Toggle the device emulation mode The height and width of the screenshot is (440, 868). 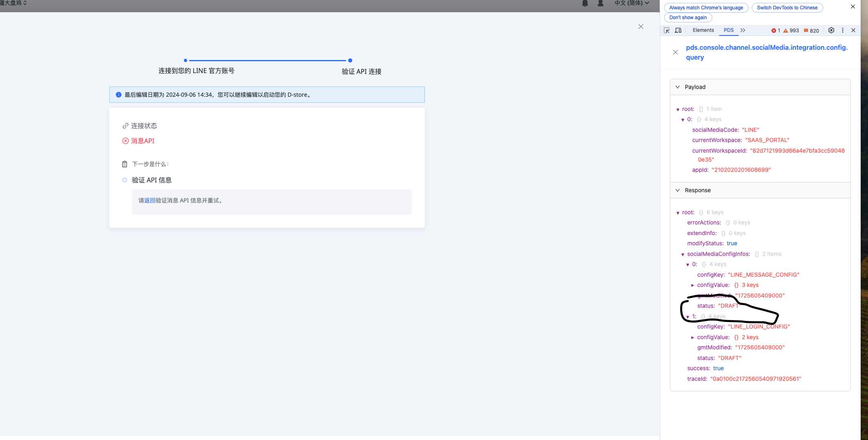pos(678,30)
